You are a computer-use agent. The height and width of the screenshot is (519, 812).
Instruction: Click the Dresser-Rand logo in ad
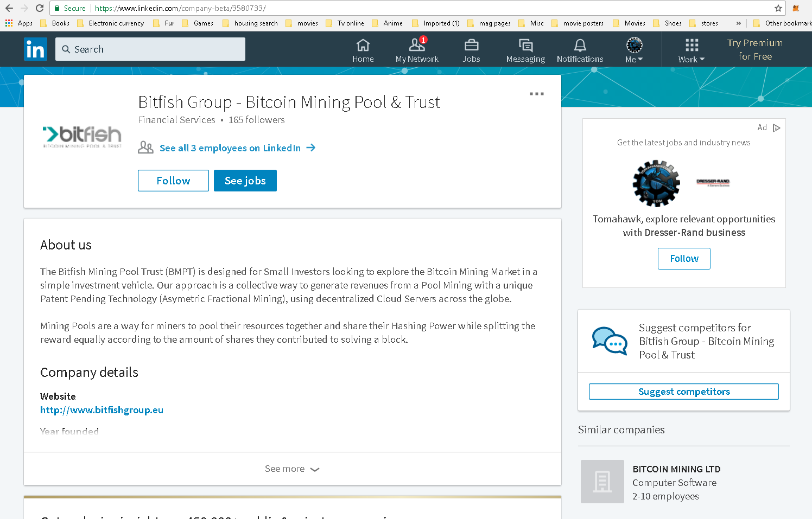(x=713, y=182)
